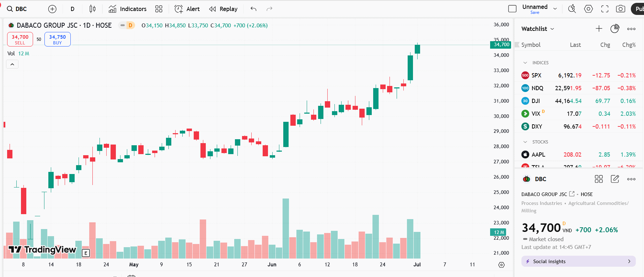Collapse the INDICES watchlist section
This screenshot has width=644, height=277.
click(x=525, y=63)
